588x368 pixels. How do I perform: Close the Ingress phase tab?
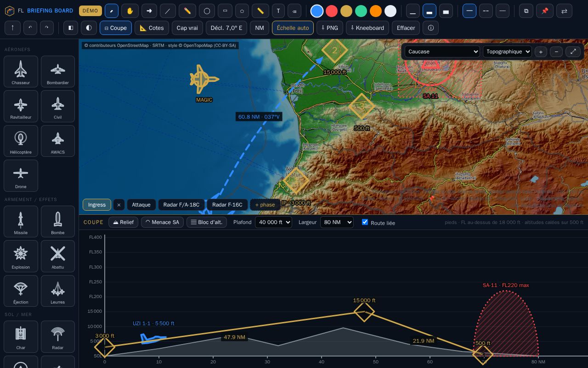pyautogui.click(x=119, y=205)
